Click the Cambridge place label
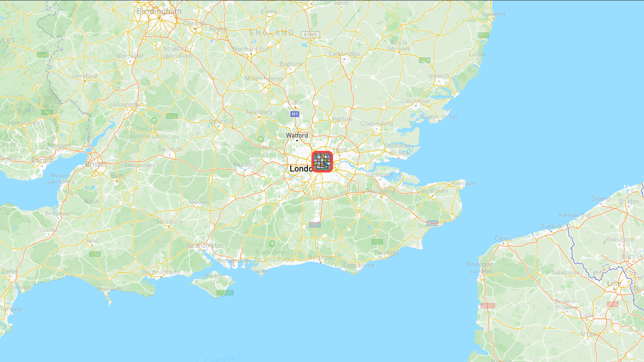644x362 pixels. click(345, 54)
